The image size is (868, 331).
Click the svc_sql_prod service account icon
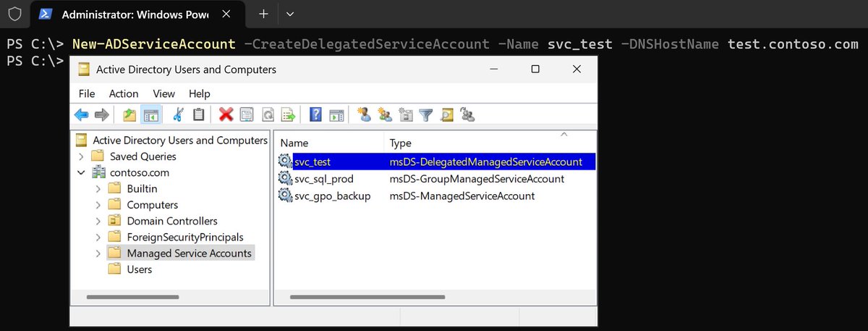coord(286,179)
